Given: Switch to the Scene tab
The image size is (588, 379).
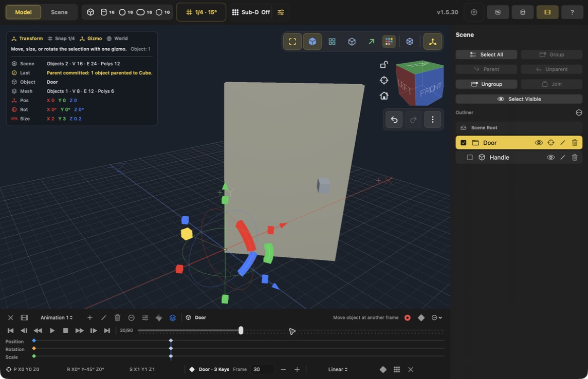Looking at the screenshot, I should [x=59, y=12].
